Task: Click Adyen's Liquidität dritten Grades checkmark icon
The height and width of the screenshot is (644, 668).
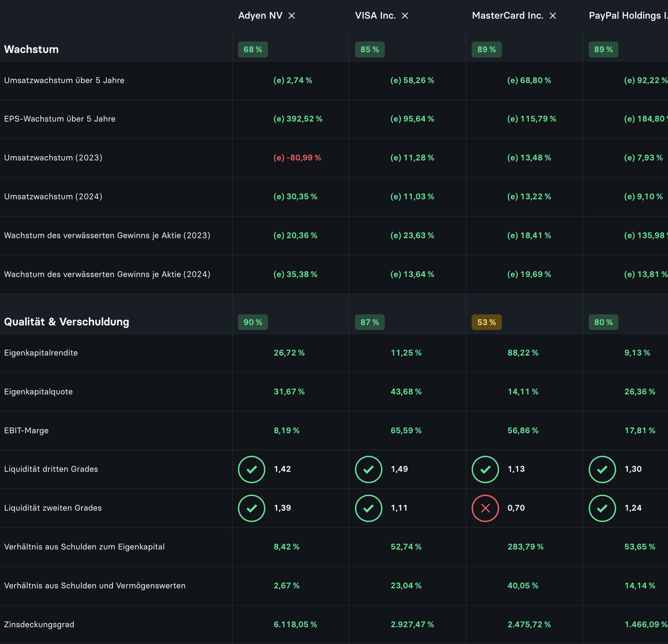Action: (x=252, y=469)
